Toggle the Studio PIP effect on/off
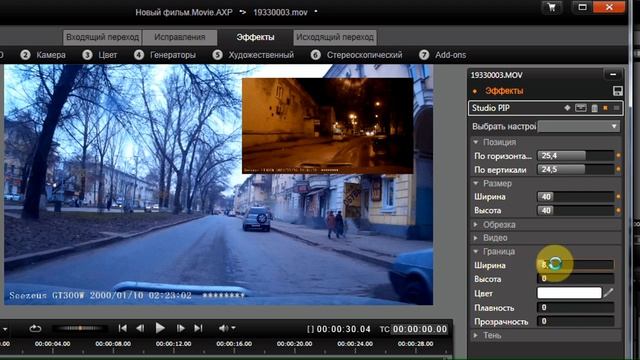The height and width of the screenshot is (360, 640). click(x=606, y=108)
